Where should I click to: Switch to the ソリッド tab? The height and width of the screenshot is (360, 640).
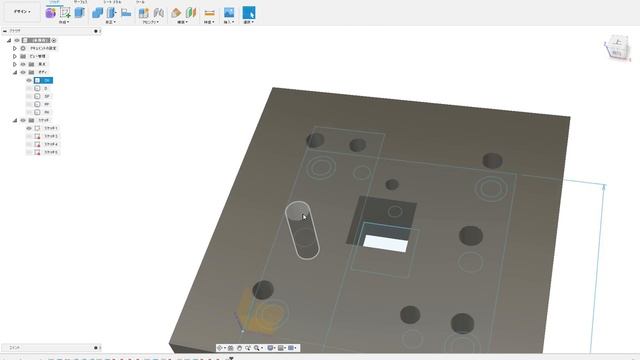coord(54,2)
